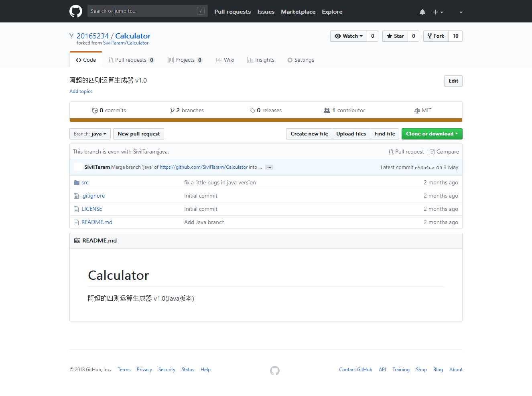This screenshot has height=396, width=532.
Task: Open the README.md file in file list
Action: pos(97,222)
